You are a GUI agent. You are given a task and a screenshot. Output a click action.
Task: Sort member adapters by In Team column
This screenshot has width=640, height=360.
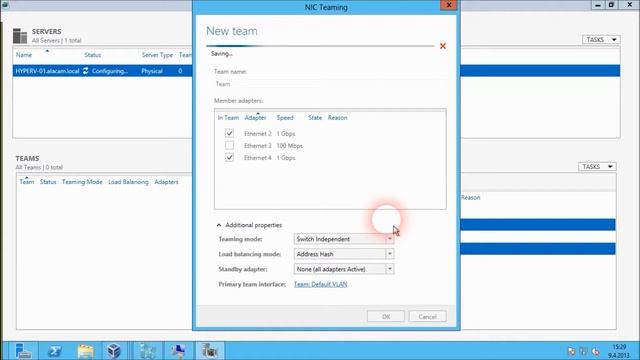(228, 118)
